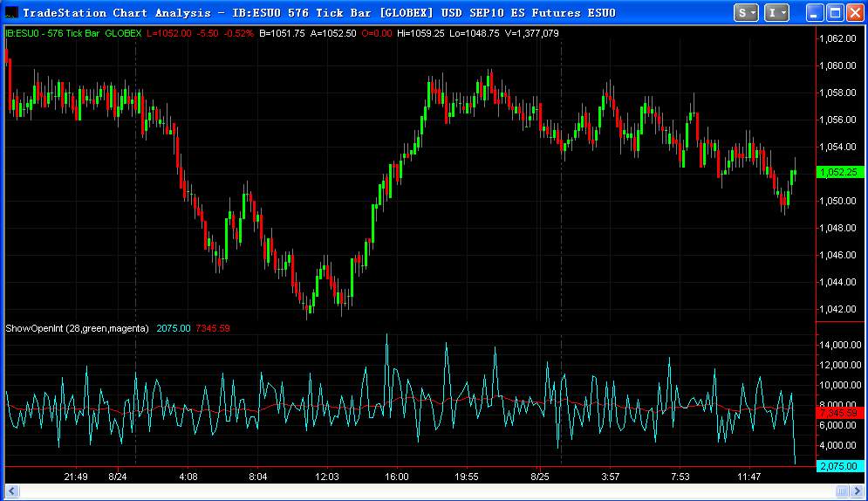Click the red 7345.59 indicator value
The height and width of the screenshot is (501, 868).
pyautogui.click(x=213, y=328)
